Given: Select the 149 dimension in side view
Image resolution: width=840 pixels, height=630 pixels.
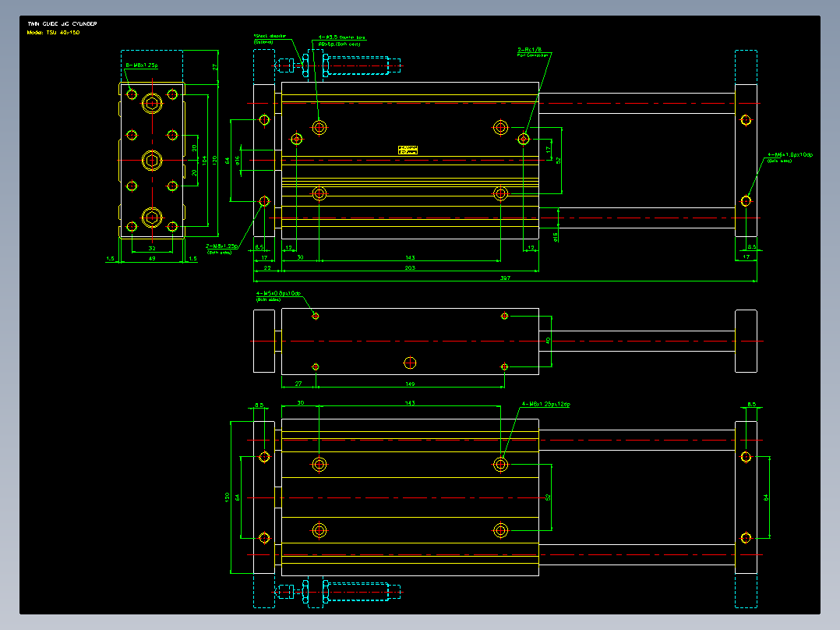Looking at the screenshot, I should 410,384.
